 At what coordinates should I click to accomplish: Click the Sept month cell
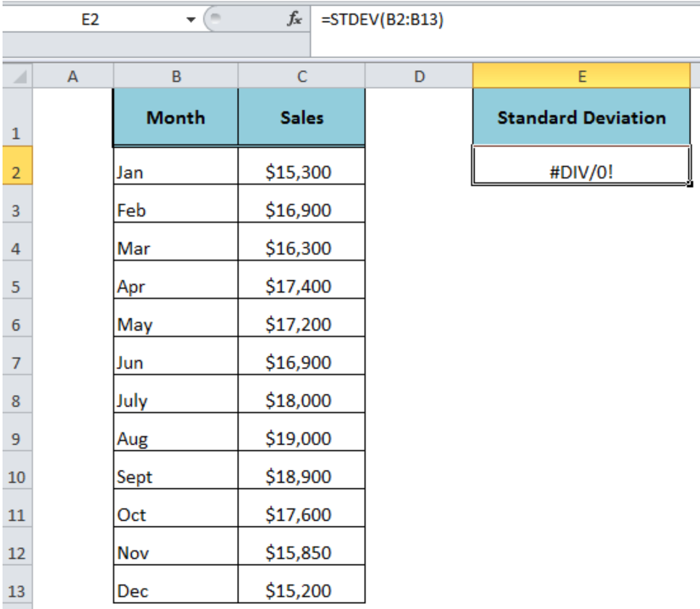click(x=176, y=469)
